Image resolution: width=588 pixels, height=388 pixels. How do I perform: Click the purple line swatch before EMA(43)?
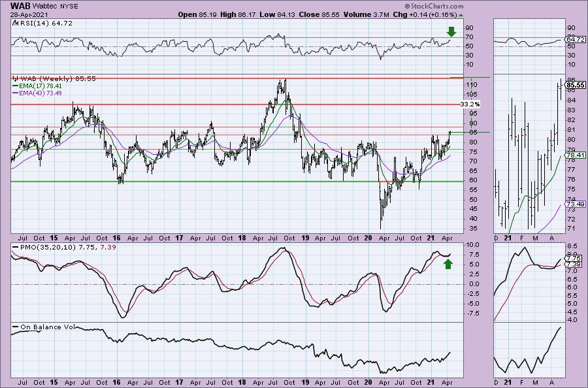pyautogui.click(x=15, y=93)
